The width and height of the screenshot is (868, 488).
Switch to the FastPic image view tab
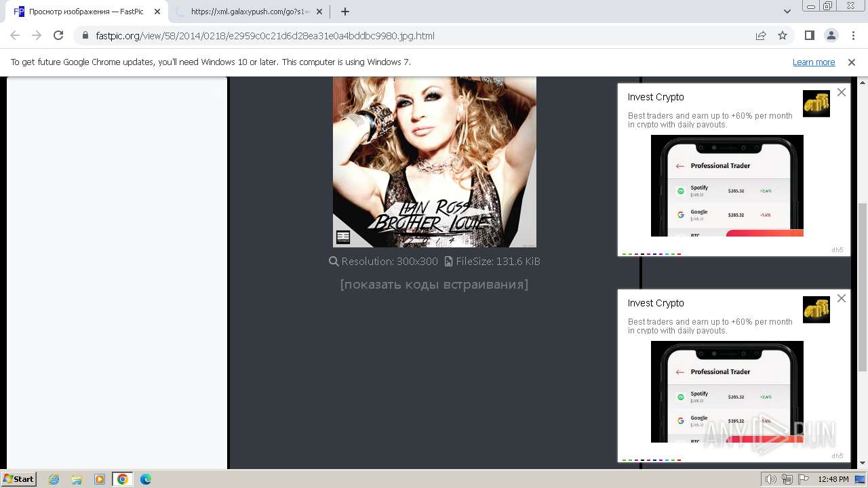click(87, 12)
